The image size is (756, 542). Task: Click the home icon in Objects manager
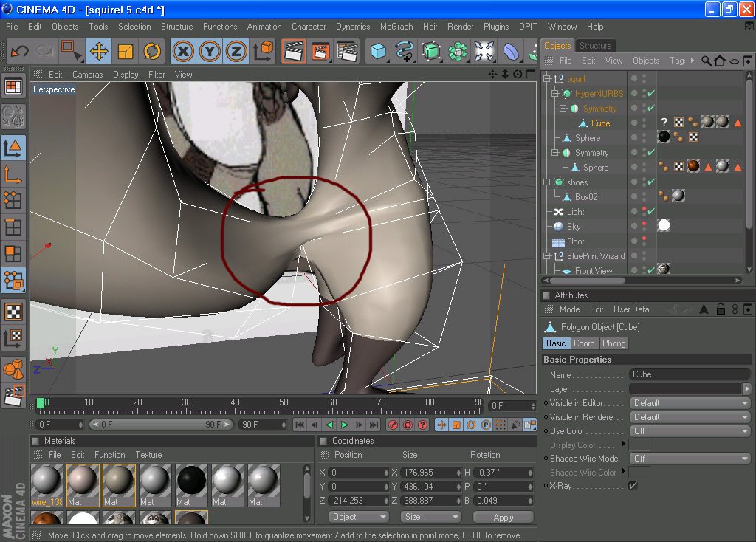(x=720, y=61)
